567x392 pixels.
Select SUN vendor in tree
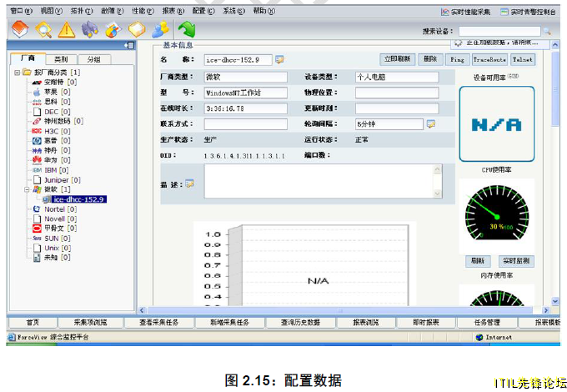(52, 239)
